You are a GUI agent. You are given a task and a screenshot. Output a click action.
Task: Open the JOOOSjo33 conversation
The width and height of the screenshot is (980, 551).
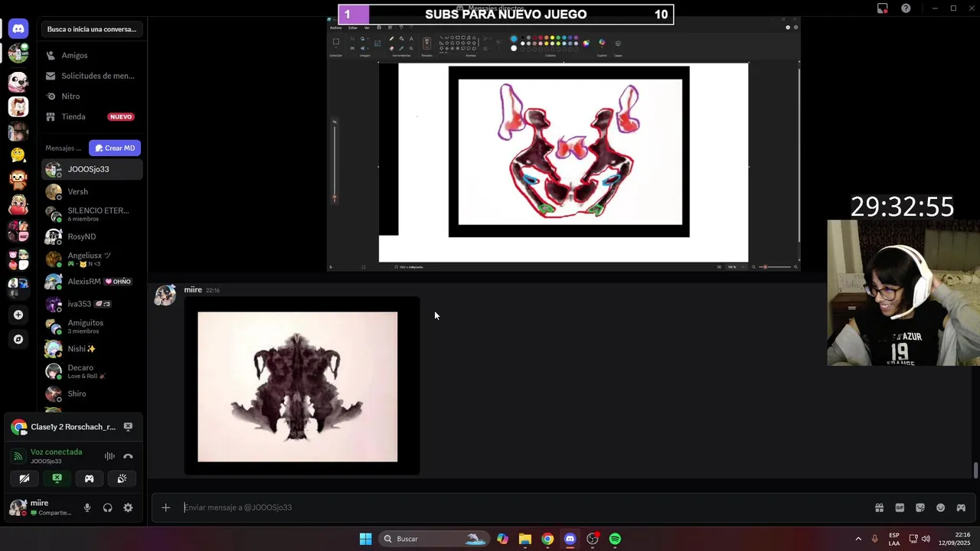point(92,169)
